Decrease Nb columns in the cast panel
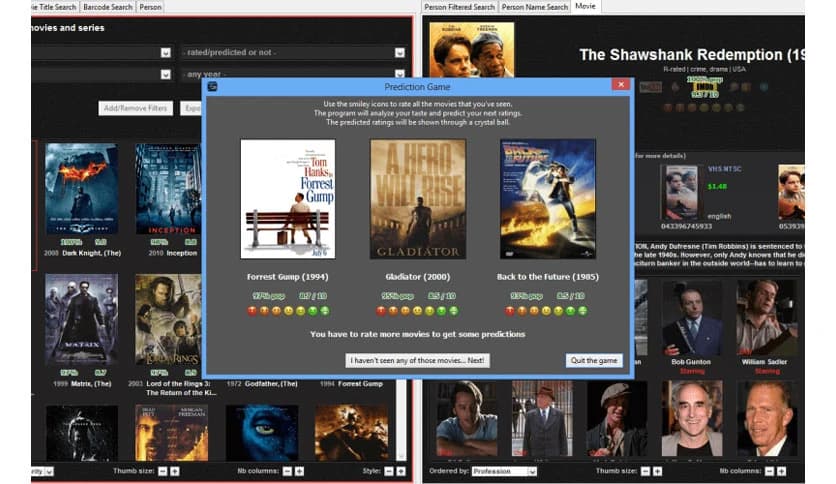This screenshot has width=836, height=484. [x=769, y=471]
